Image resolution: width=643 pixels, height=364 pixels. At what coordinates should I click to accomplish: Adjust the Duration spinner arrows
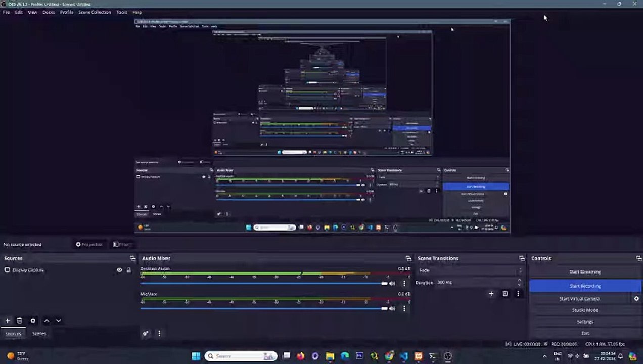519,282
